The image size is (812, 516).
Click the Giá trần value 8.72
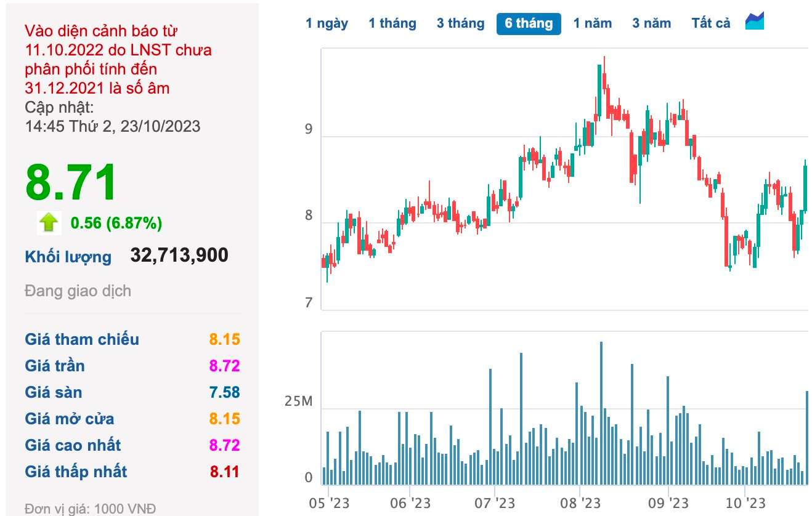[x=224, y=366]
